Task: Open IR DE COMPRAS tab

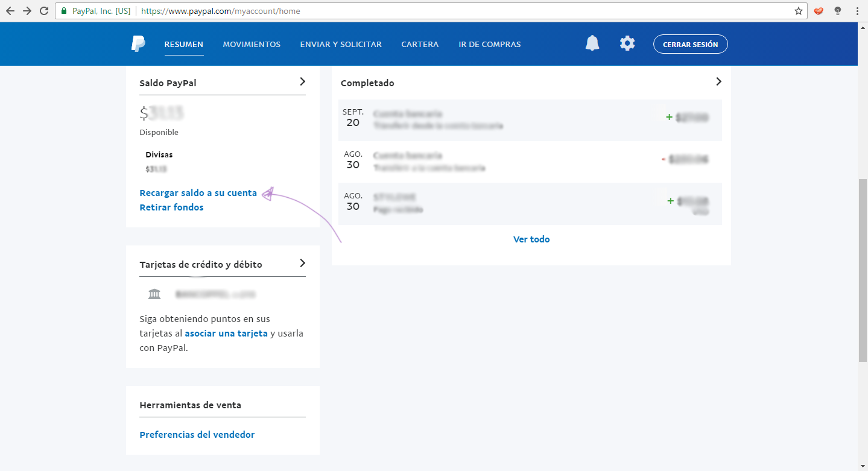Action: point(490,44)
